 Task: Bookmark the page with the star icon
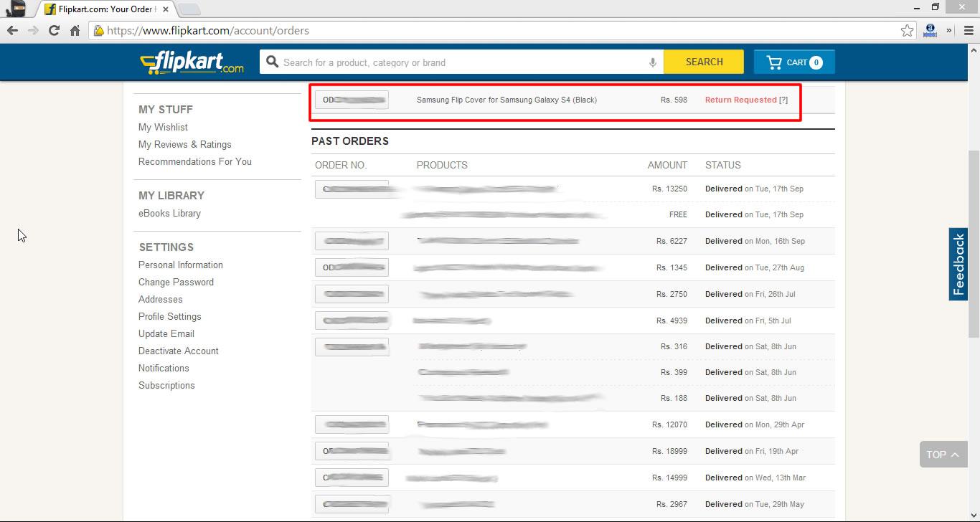908,31
